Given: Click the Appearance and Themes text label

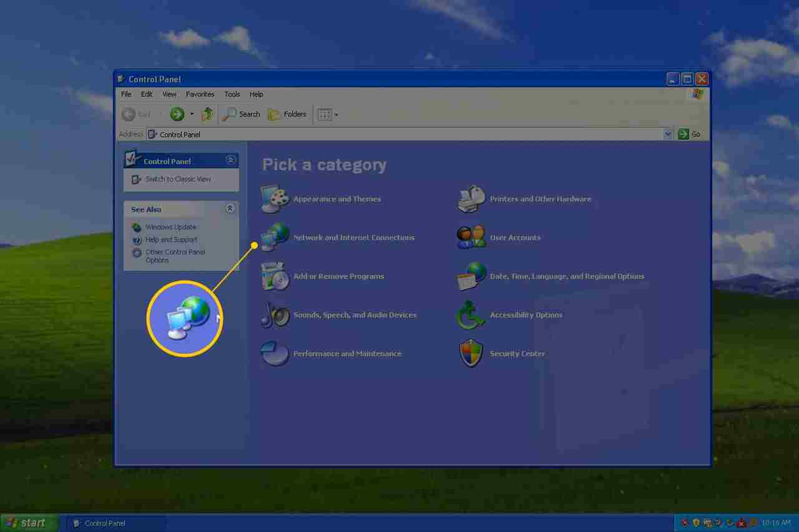Looking at the screenshot, I should coord(337,199).
